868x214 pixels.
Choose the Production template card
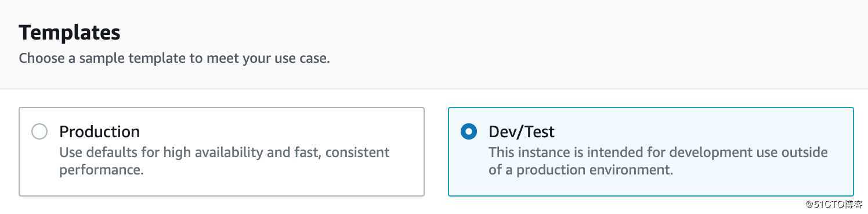coord(222,152)
